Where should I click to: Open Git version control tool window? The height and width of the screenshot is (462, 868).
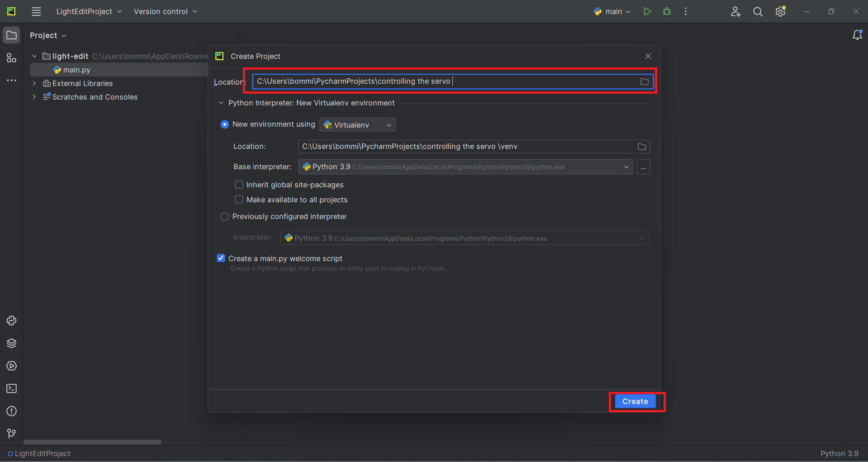11,434
